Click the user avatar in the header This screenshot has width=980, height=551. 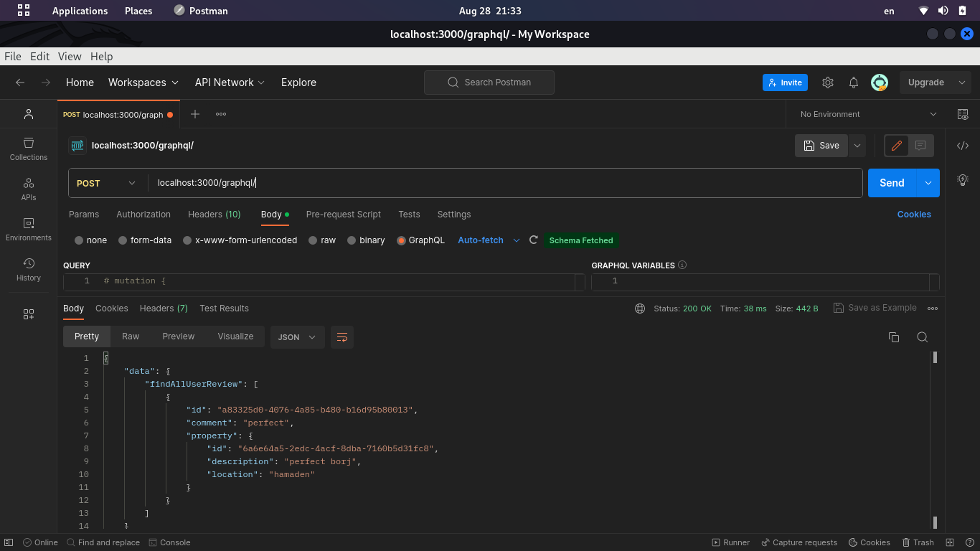point(880,83)
